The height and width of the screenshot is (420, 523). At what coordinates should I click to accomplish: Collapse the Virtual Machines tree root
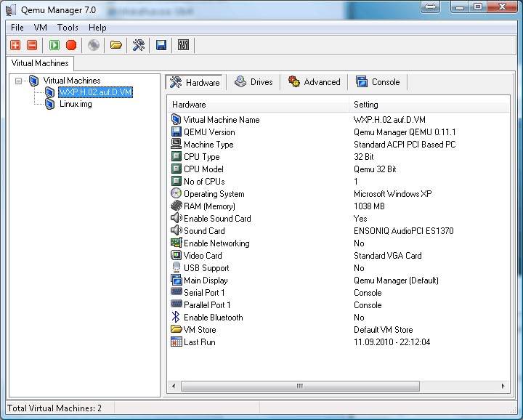tap(19, 81)
